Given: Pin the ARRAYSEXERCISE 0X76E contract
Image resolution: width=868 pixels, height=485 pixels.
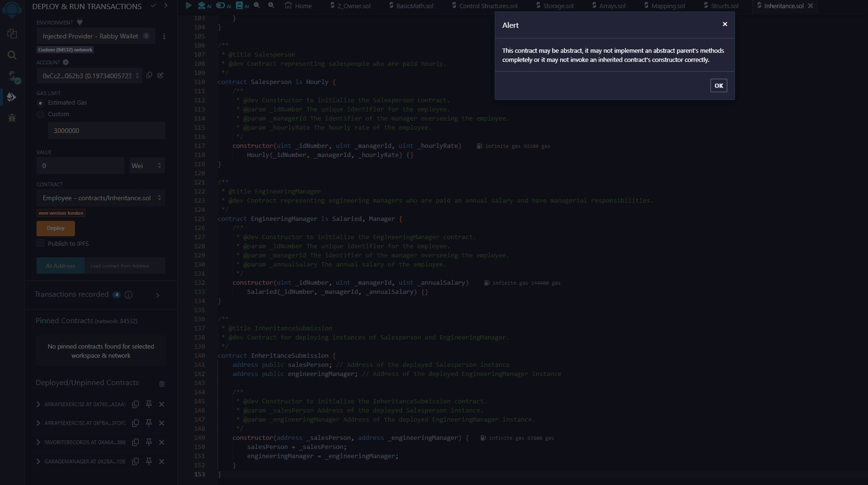Looking at the screenshot, I should pyautogui.click(x=149, y=404).
